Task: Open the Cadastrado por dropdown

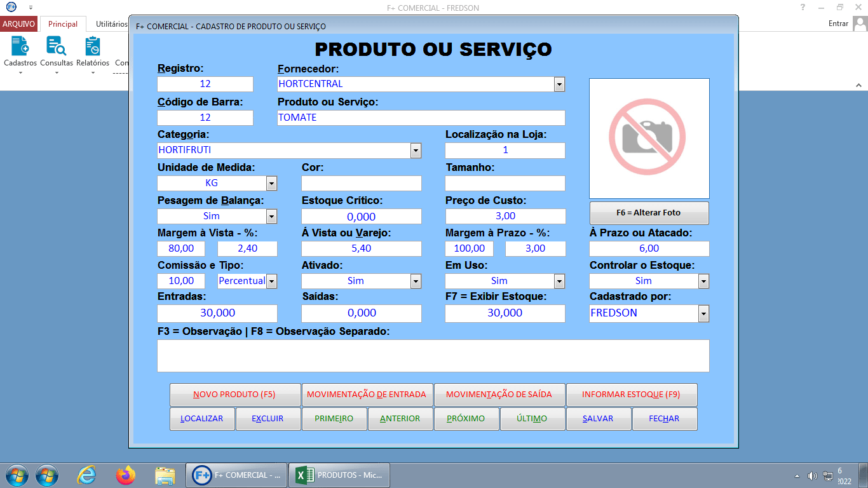Action: click(x=703, y=313)
